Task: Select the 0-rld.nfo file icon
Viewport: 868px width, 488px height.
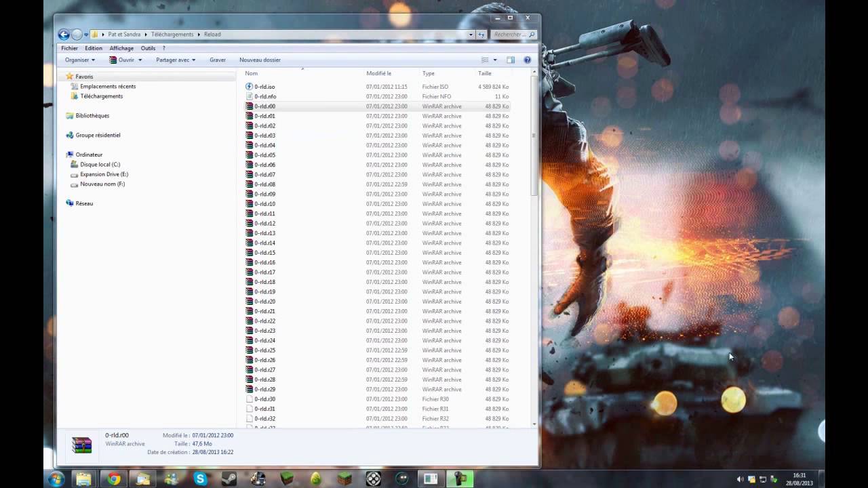Action: pos(249,96)
